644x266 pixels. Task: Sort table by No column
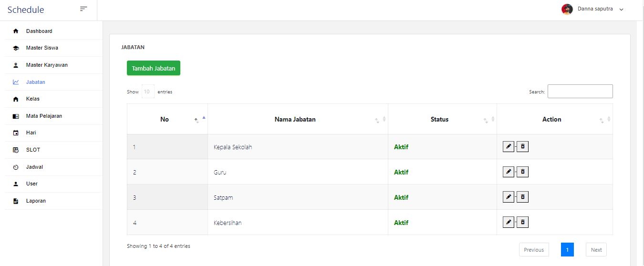165,120
